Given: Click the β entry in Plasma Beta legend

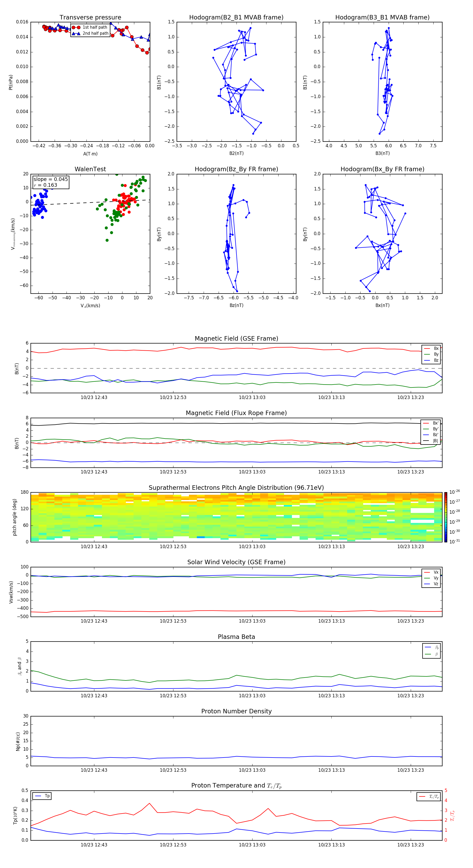Looking at the screenshot, I should tap(431, 654).
